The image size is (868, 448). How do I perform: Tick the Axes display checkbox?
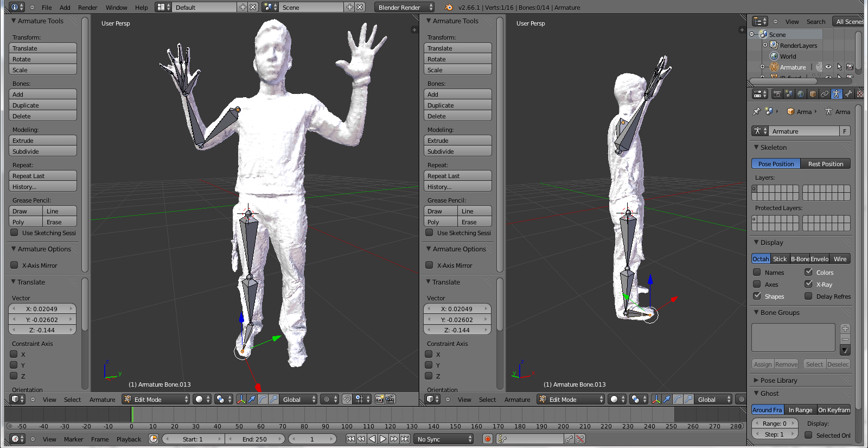757,284
